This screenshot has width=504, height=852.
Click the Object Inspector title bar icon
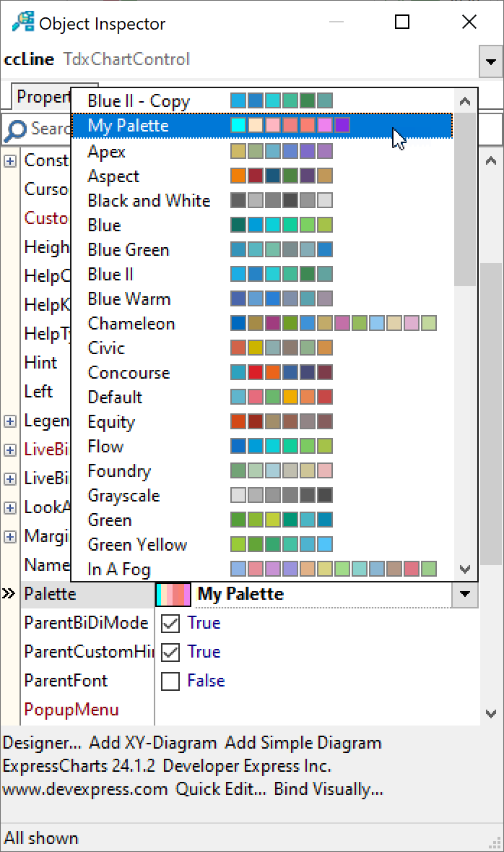23,23
